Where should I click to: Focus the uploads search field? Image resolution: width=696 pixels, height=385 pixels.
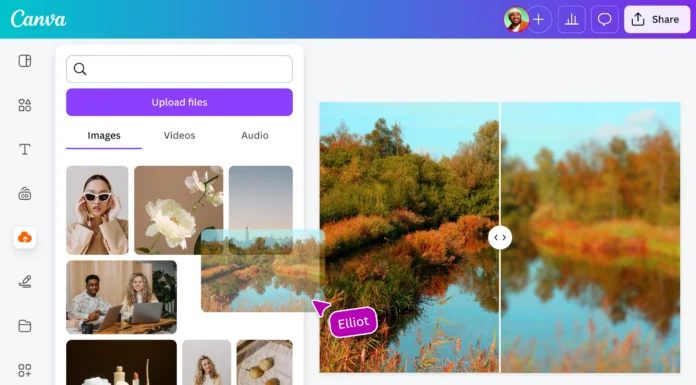(x=179, y=69)
